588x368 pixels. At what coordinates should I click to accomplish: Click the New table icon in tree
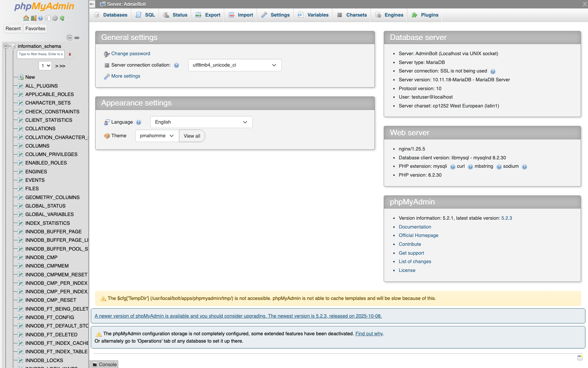pos(21,77)
